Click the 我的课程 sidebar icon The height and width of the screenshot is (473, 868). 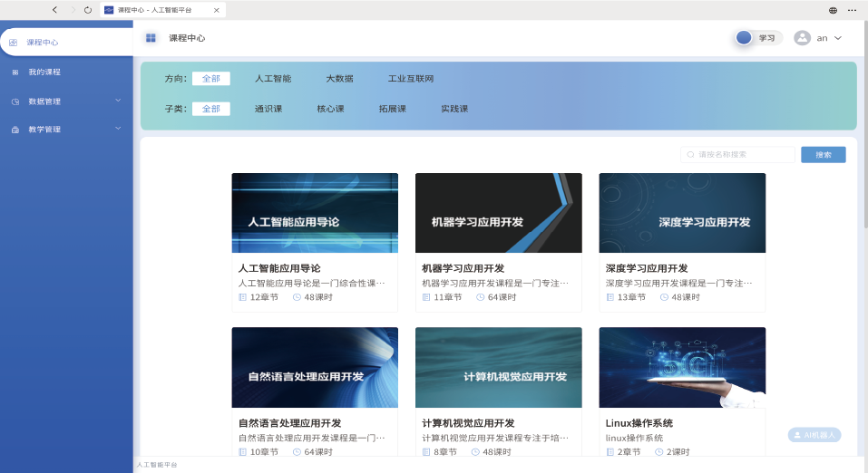pos(15,72)
